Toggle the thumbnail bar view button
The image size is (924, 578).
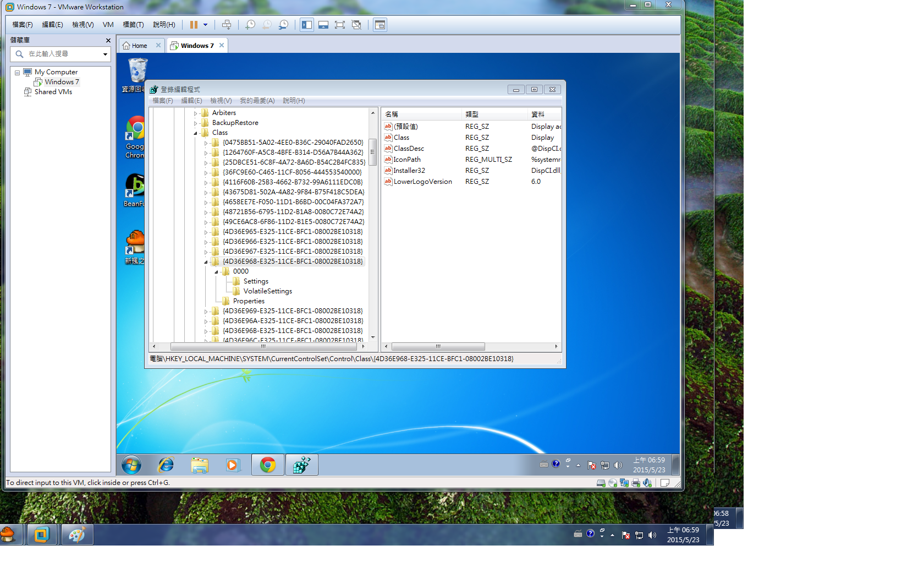click(x=323, y=25)
